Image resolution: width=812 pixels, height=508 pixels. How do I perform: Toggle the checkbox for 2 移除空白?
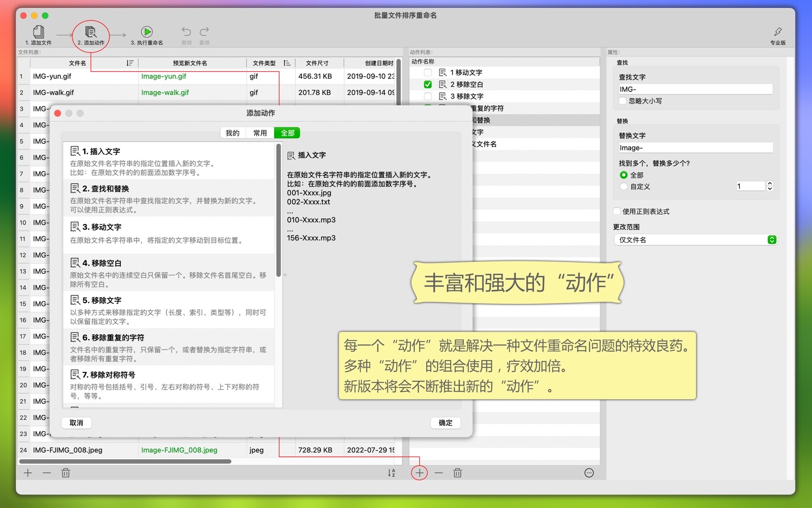coord(428,84)
